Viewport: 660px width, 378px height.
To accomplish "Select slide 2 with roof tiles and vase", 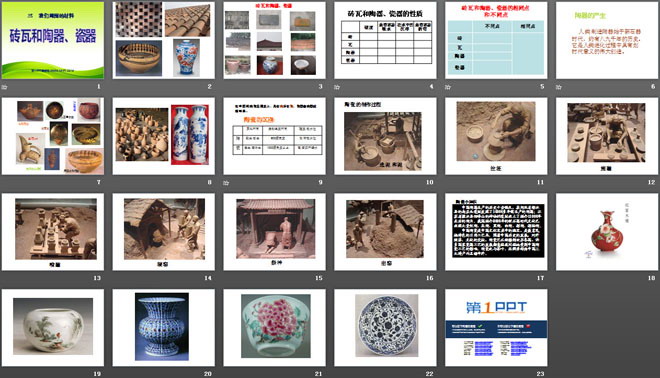I will click(164, 40).
